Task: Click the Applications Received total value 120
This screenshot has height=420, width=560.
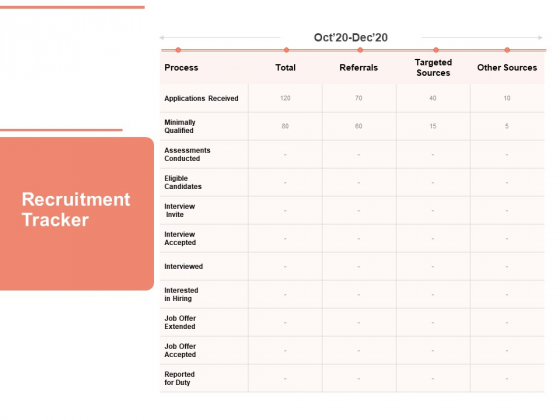Action: click(285, 98)
